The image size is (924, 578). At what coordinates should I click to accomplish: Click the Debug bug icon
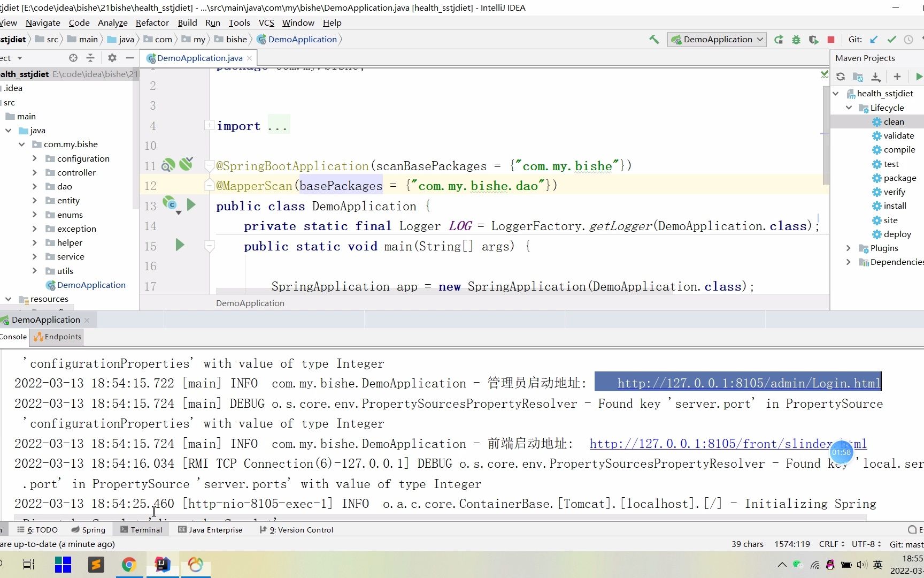click(796, 40)
